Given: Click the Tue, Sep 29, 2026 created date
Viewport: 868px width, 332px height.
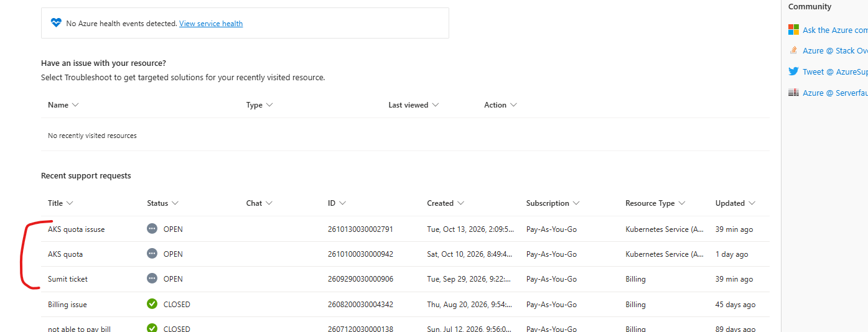Looking at the screenshot, I should (x=470, y=279).
